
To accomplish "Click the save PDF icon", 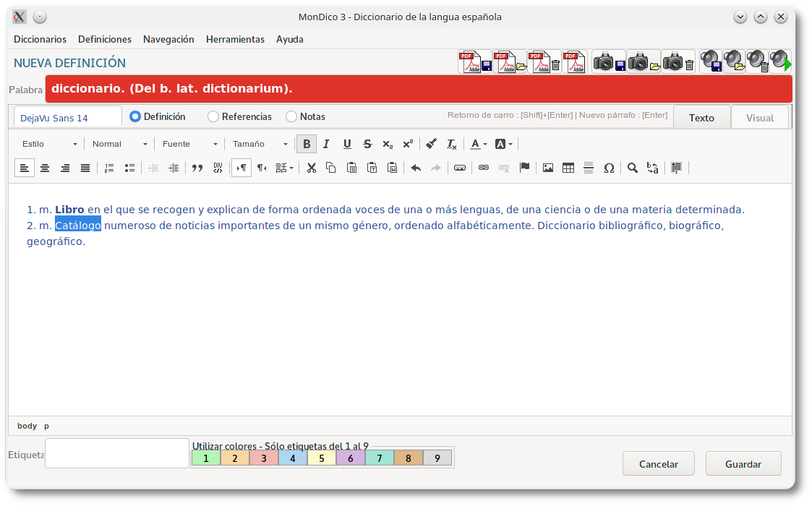I will tap(475, 62).
